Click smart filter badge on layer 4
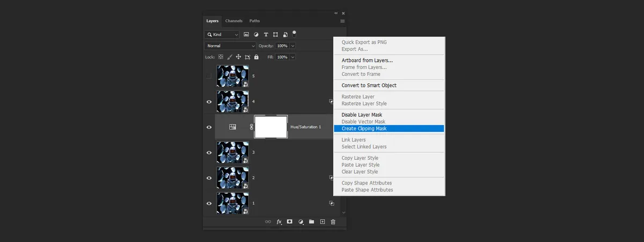Viewport: 644px width, 242px height. tap(332, 101)
